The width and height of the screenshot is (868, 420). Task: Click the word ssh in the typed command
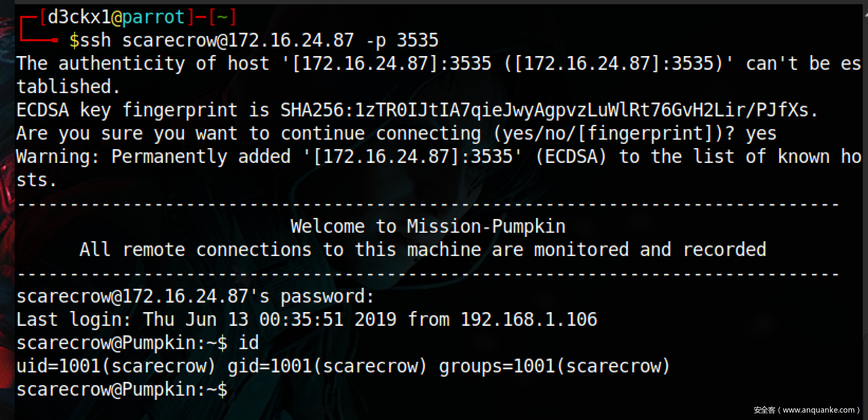[x=95, y=40]
